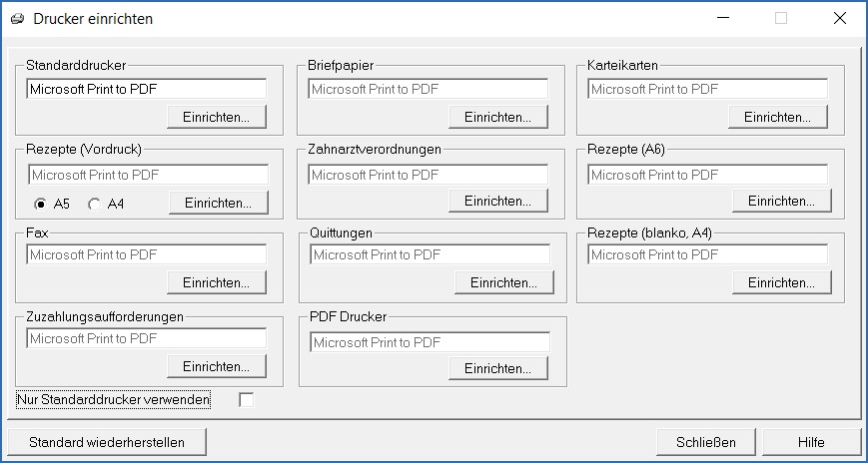Viewport: 868px width, 463px height.
Task: Click the printer icon in title bar
Action: click(x=17, y=18)
